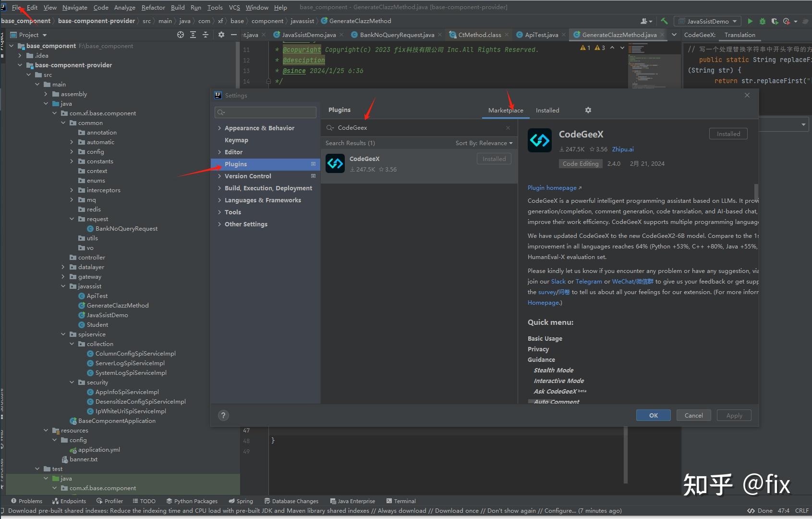Open the Refactor menu
Viewport: 812px width, 519px height.
click(153, 7)
